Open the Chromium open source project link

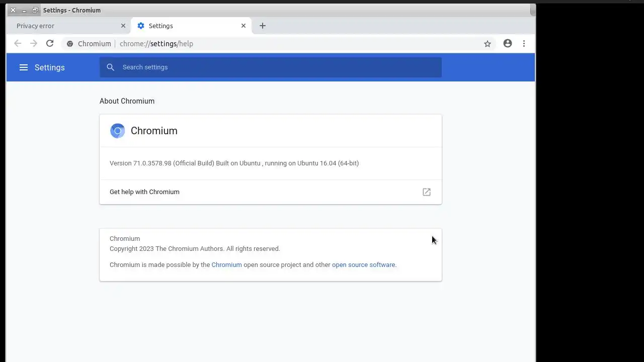(x=226, y=265)
